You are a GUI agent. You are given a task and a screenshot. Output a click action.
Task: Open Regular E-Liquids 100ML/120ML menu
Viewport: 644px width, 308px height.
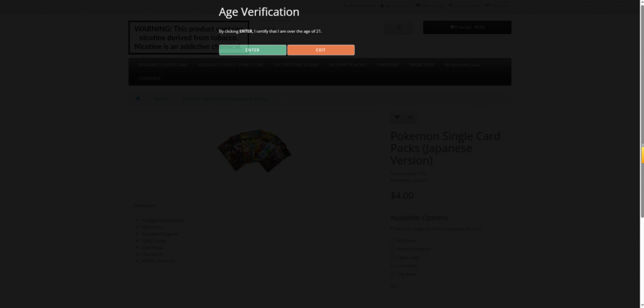(230, 65)
